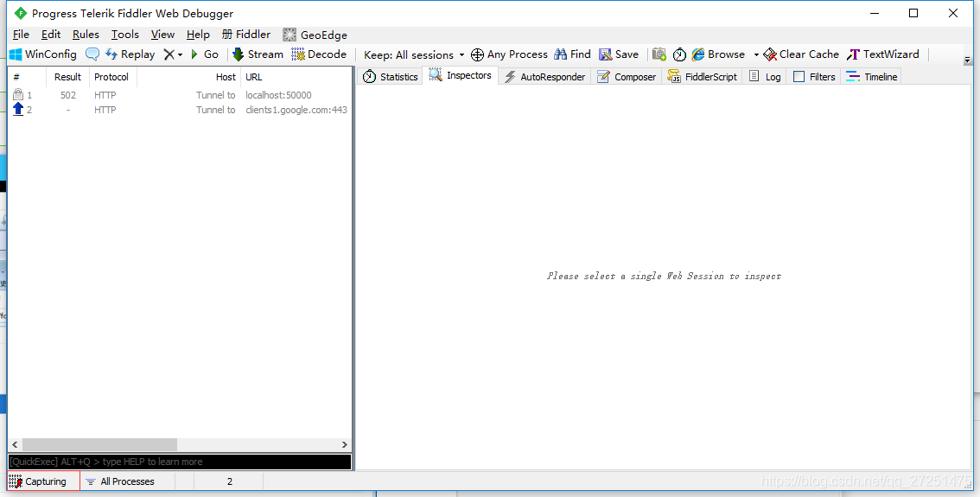Open the AutoResponder tab

[545, 77]
